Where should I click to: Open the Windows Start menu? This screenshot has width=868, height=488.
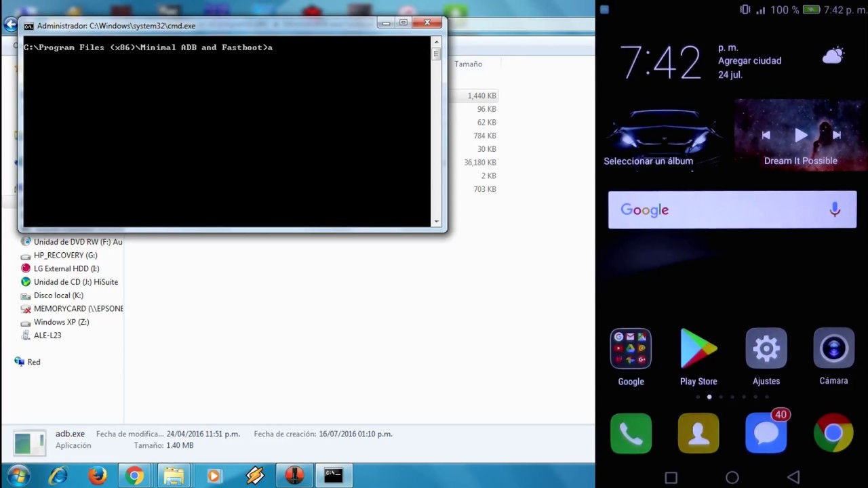click(18, 475)
